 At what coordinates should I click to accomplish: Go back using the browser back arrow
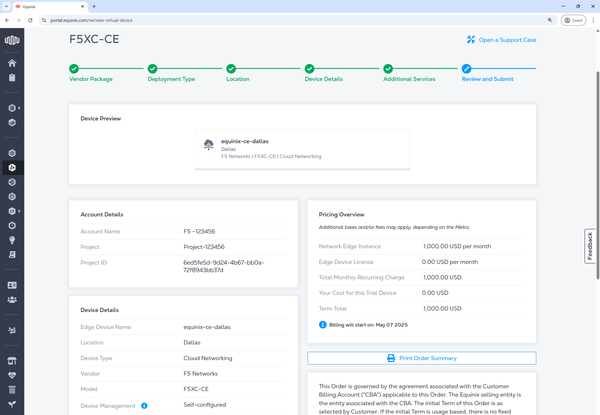click(8, 20)
